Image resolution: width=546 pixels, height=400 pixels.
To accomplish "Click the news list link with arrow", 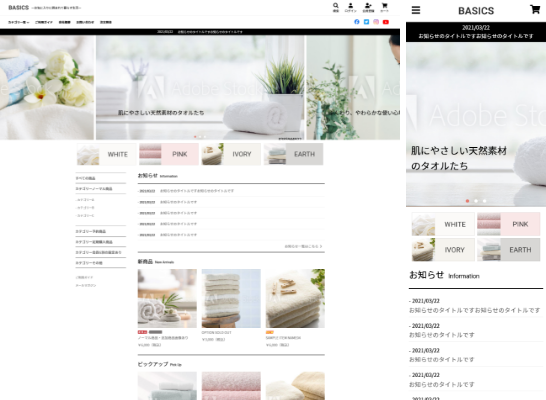I will [303, 246].
